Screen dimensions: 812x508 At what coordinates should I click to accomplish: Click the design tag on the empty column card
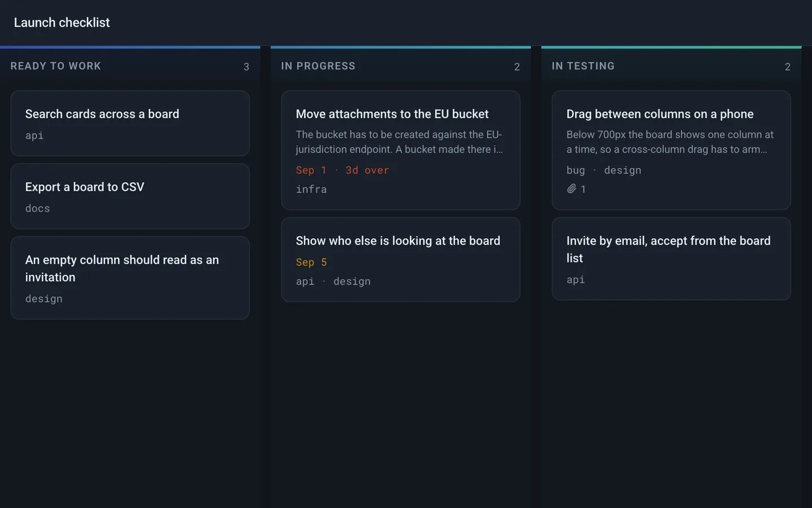44,299
